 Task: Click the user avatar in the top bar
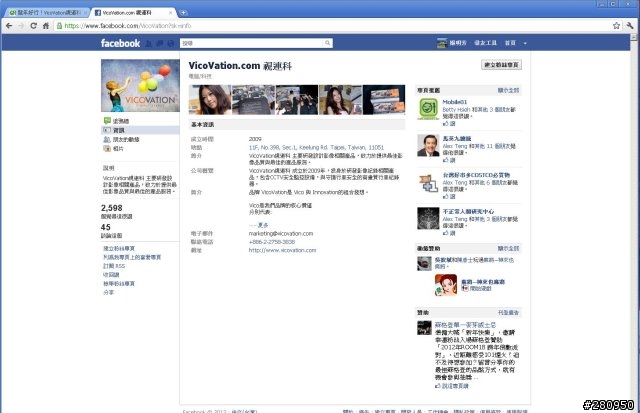pos(442,43)
